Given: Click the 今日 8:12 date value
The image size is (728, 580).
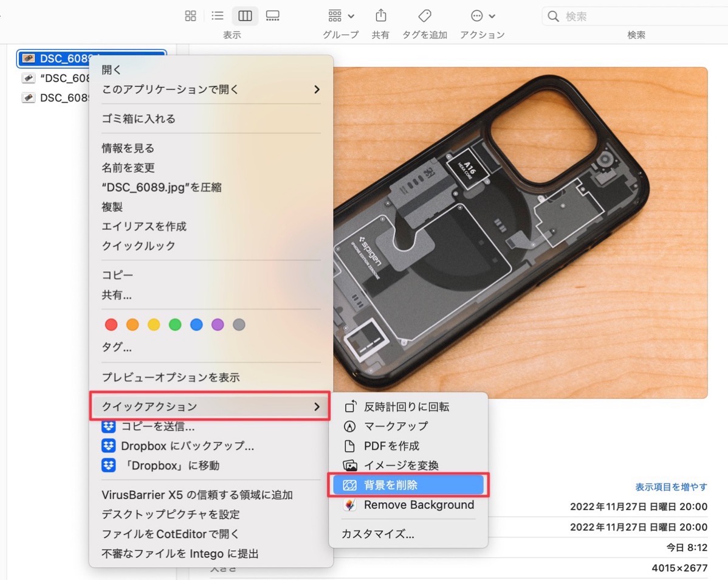Looking at the screenshot, I should pos(687,548).
